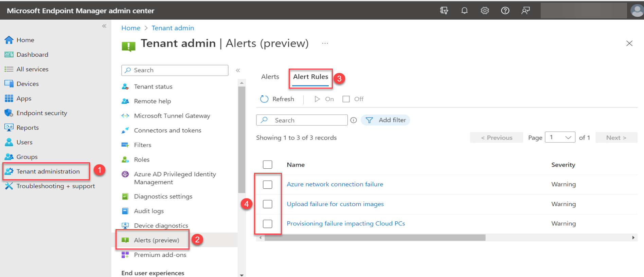Click the Troubleshooting wrench icon
The image size is (644, 277).
pyautogui.click(x=9, y=186)
